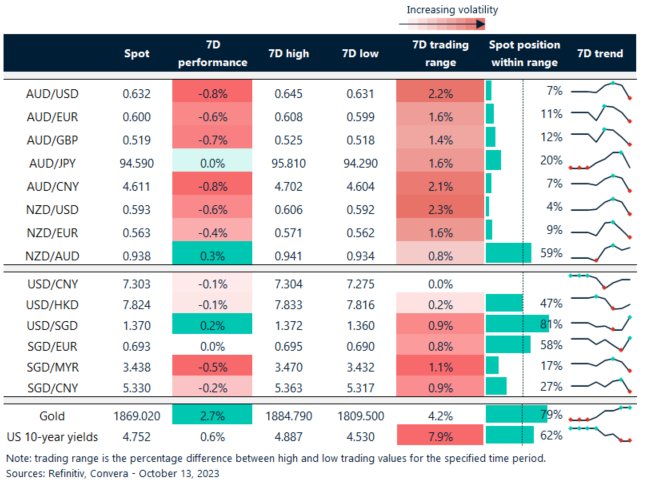Select the 7D performance column header
This screenshot has width=649, height=483.
tap(214, 54)
